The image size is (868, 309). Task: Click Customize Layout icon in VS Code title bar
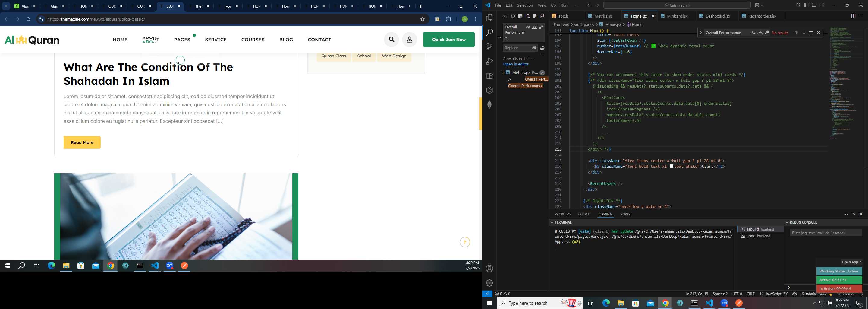(x=798, y=5)
